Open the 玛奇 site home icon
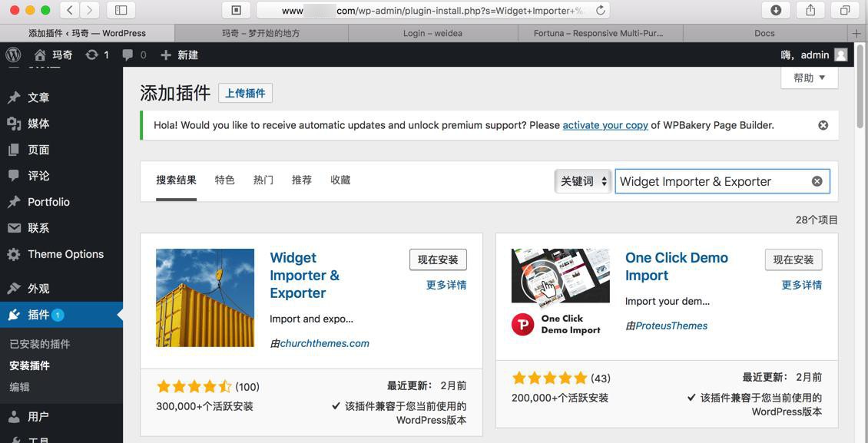The height and width of the screenshot is (443, 868). (40, 55)
